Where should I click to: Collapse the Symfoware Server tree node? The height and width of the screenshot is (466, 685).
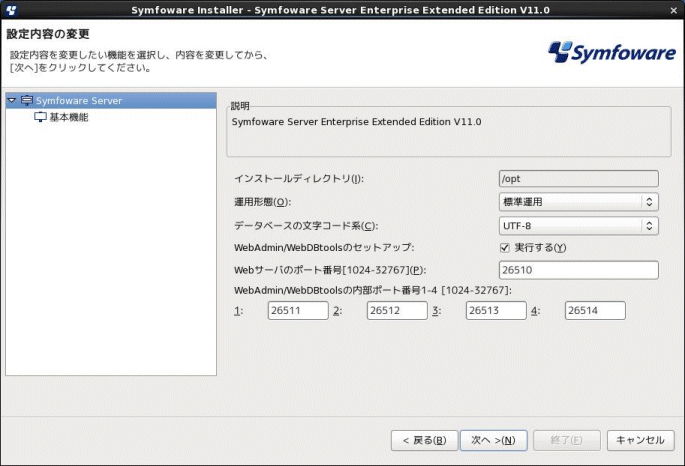pyautogui.click(x=12, y=100)
